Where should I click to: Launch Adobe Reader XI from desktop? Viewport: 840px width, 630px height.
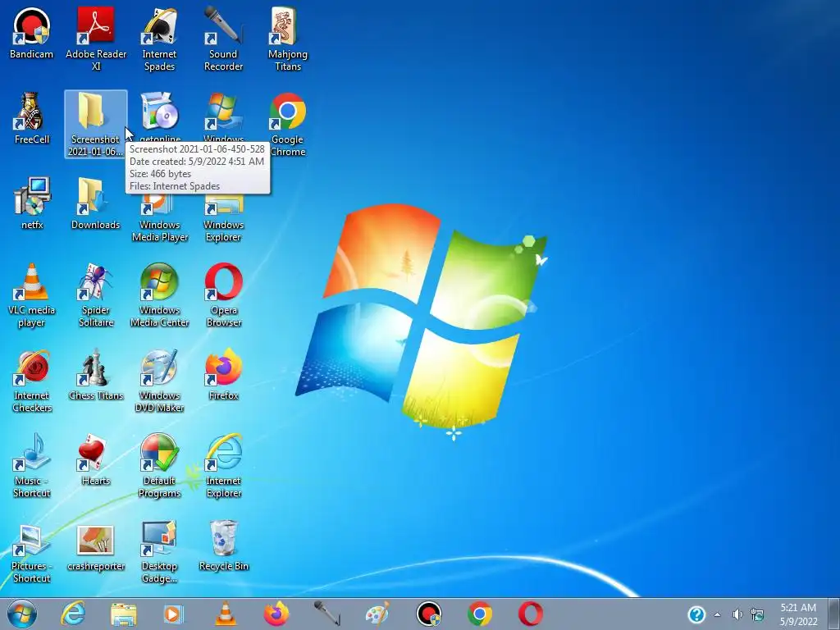pos(96,39)
